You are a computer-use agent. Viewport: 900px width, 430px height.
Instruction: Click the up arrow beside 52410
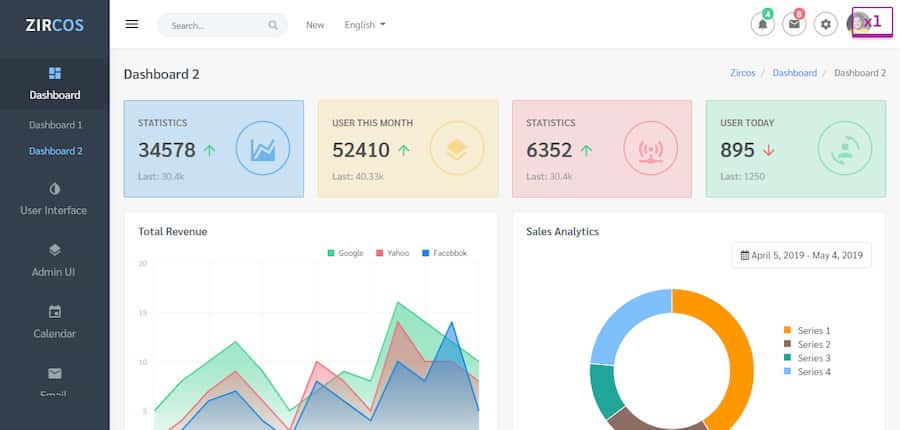(404, 150)
